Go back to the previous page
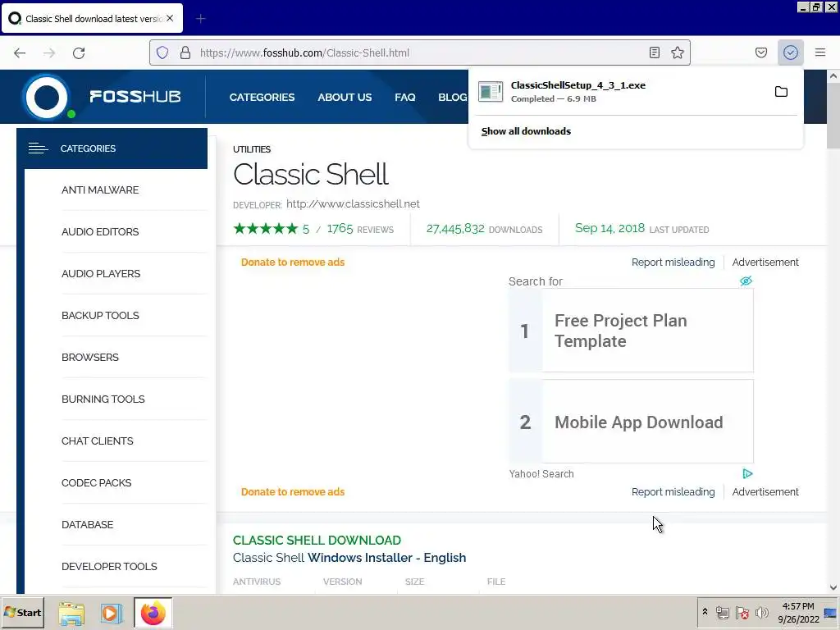 pos(20,52)
